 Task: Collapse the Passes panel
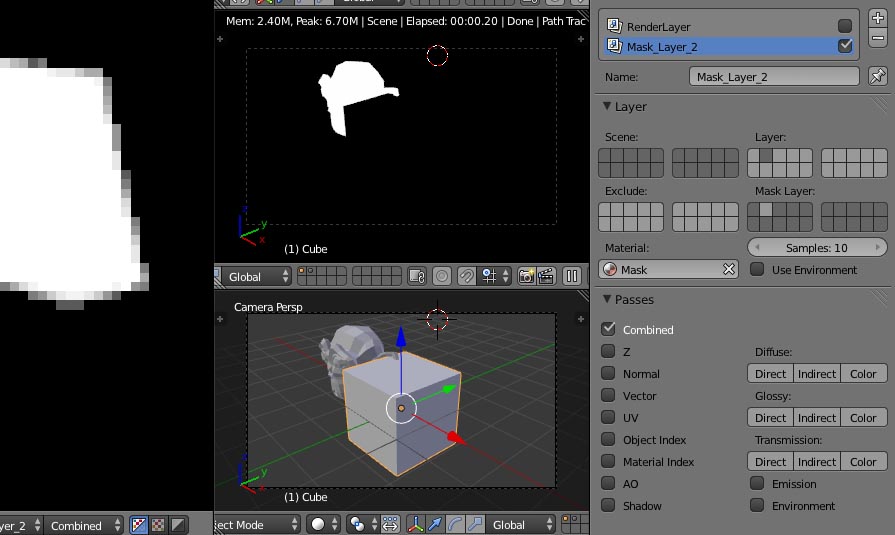607,299
